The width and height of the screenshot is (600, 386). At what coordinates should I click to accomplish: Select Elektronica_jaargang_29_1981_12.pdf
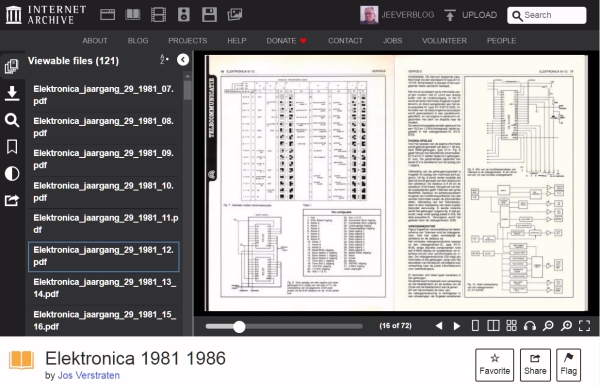pyautogui.click(x=104, y=256)
